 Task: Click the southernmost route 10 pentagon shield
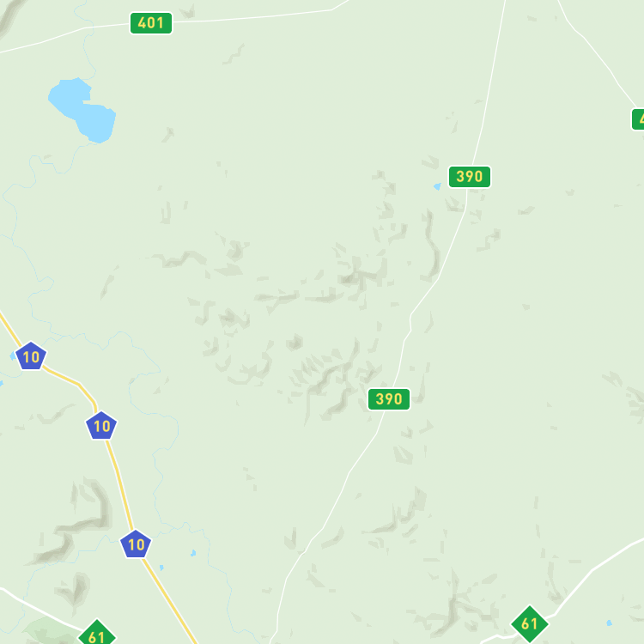(136, 544)
